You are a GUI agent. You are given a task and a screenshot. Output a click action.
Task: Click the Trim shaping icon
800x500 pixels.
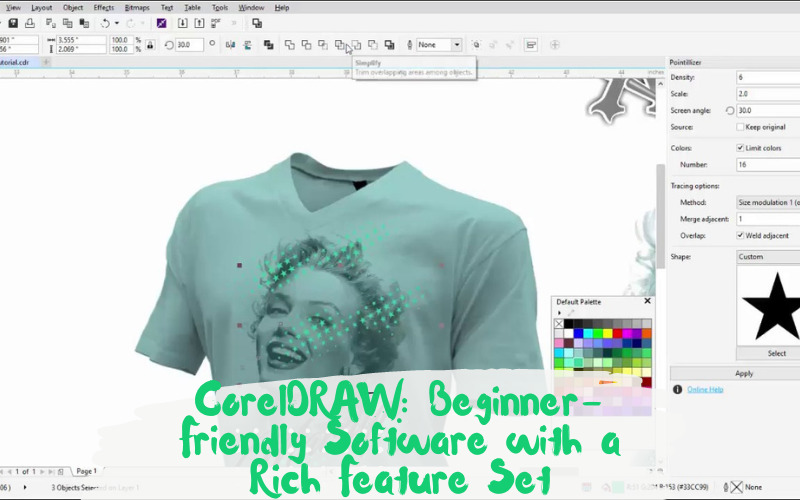[306, 45]
